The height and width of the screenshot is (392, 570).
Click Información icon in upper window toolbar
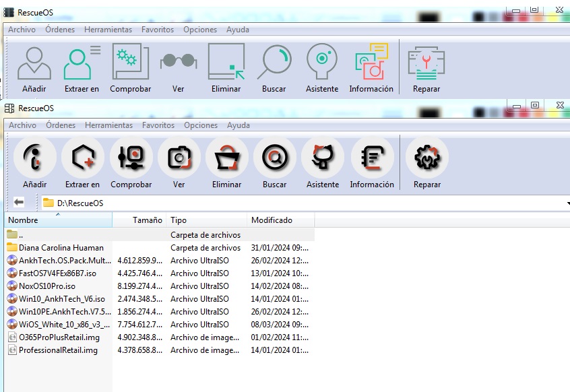[371, 61]
